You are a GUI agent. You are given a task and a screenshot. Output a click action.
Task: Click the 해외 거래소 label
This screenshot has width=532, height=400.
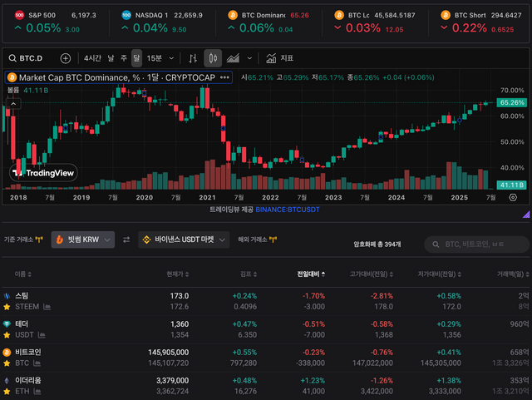pyautogui.click(x=253, y=240)
